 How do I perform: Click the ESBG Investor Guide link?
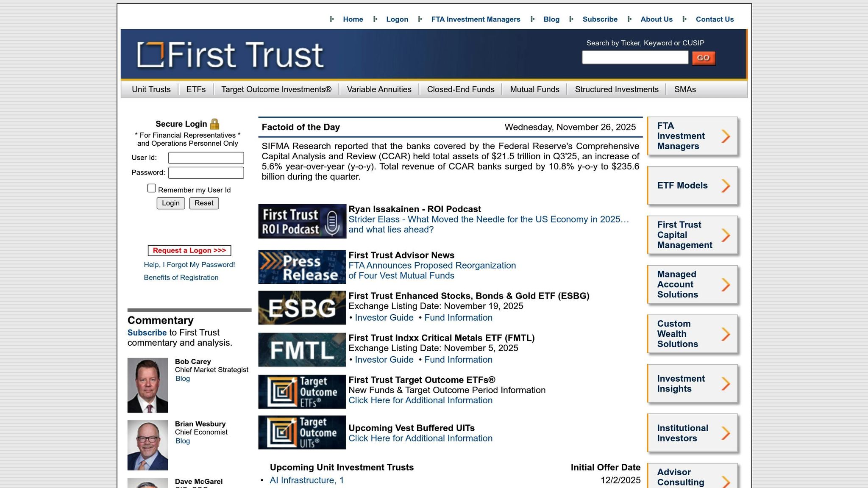pyautogui.click(x=383, y=317)
